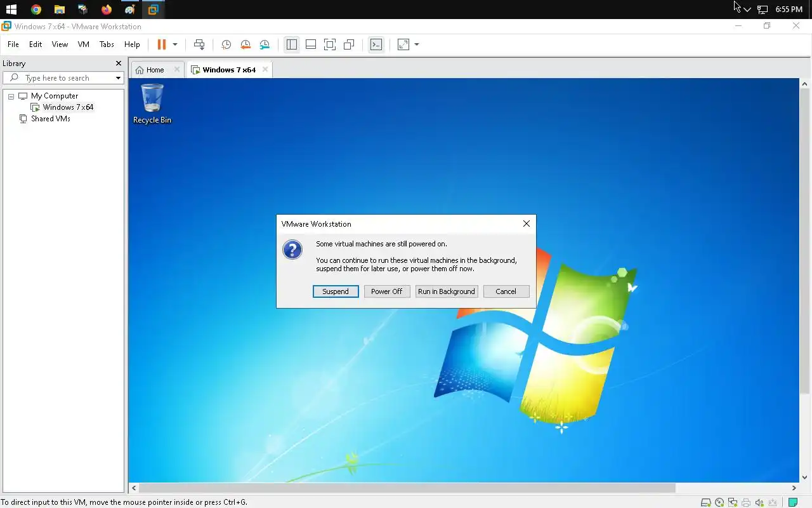812x508 pixels.
Task: Open the VM menu
Action: 84,44
